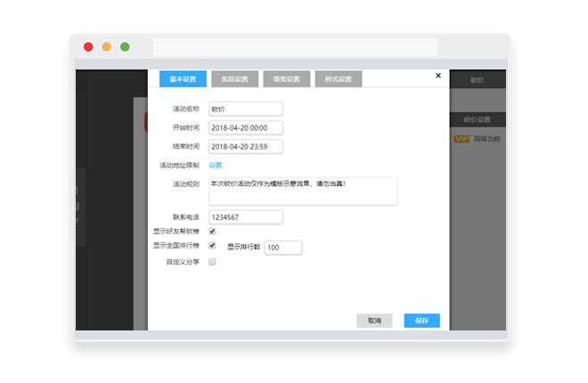Open the 样式设置 tab
The image size is (588, 383).
[x=339, y=78]
